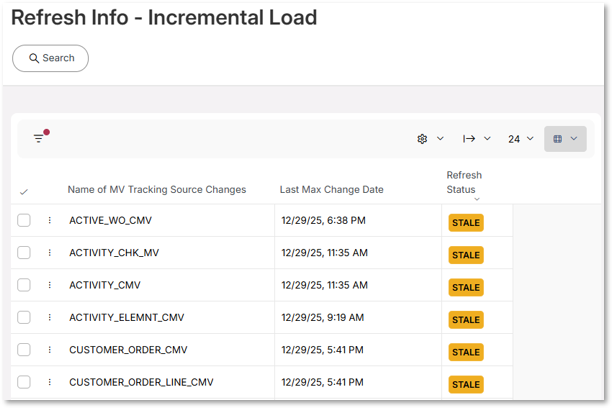The image size is (613, 409).
Task: Toggle the select-all checkmark header
Action: [24, 192]
